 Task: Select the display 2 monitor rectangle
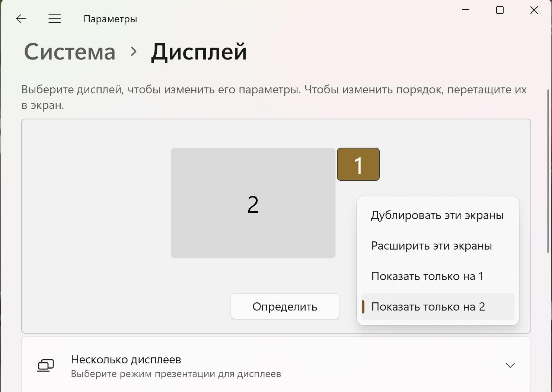[253, 203]
